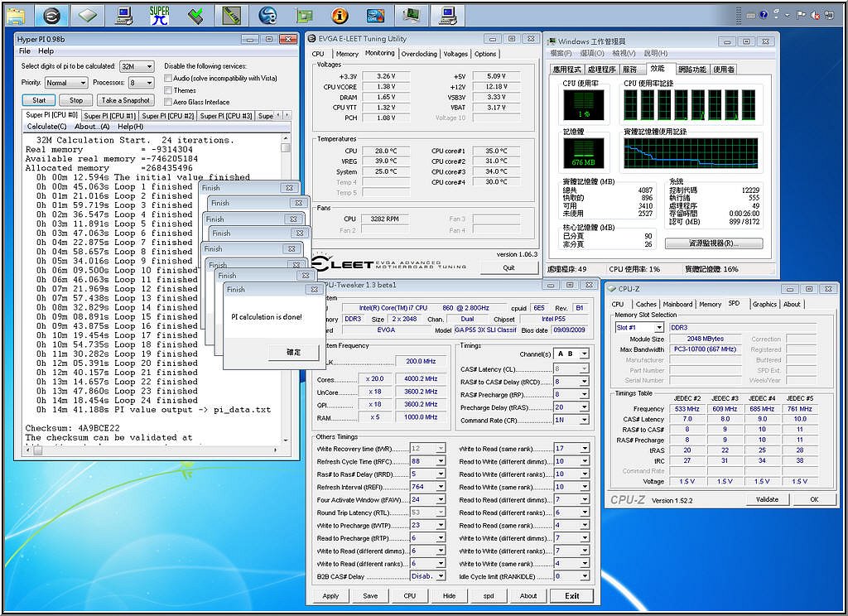Click the BCLK 200.0 MHz frequency field
This screenshot has height=616, width=848.
(x=421, y=361)
